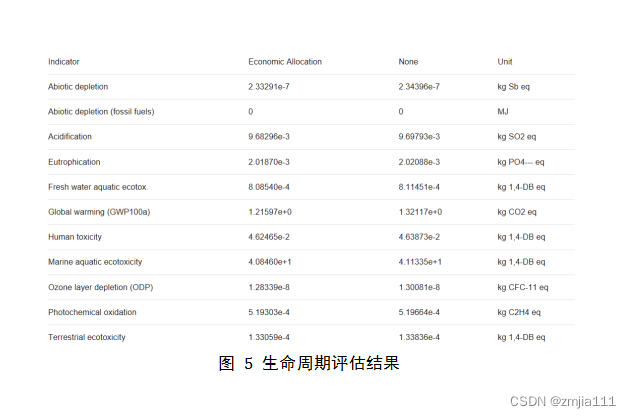
Task: Select the Human toxicity row label
Action: (75, 237)
